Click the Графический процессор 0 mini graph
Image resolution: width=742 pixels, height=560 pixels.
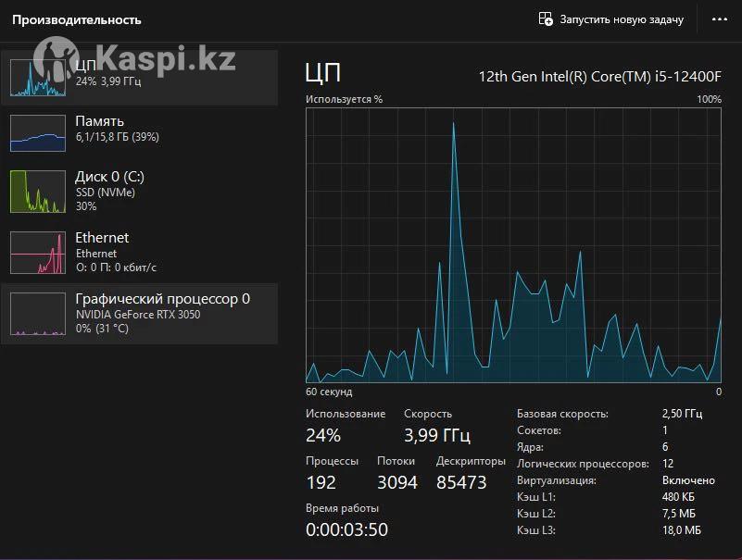point(38,314)
